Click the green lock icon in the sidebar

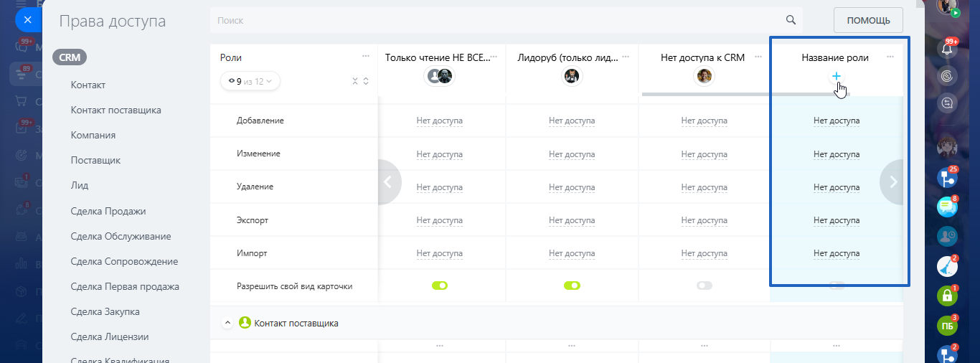click(947, 296)
